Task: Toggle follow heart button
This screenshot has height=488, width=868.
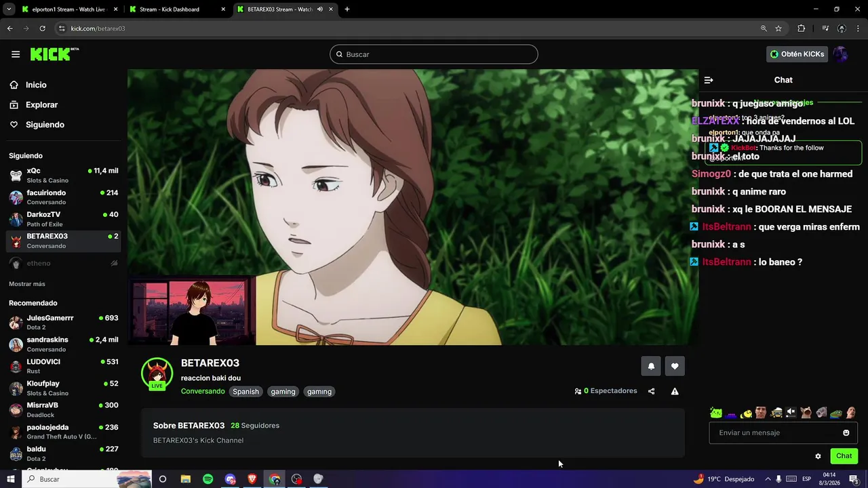Action: (675, 366)
